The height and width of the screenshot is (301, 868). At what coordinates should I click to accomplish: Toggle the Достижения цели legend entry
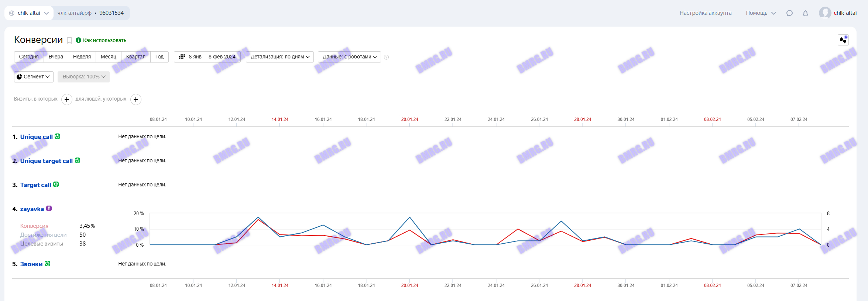click(x=43, y=235)
